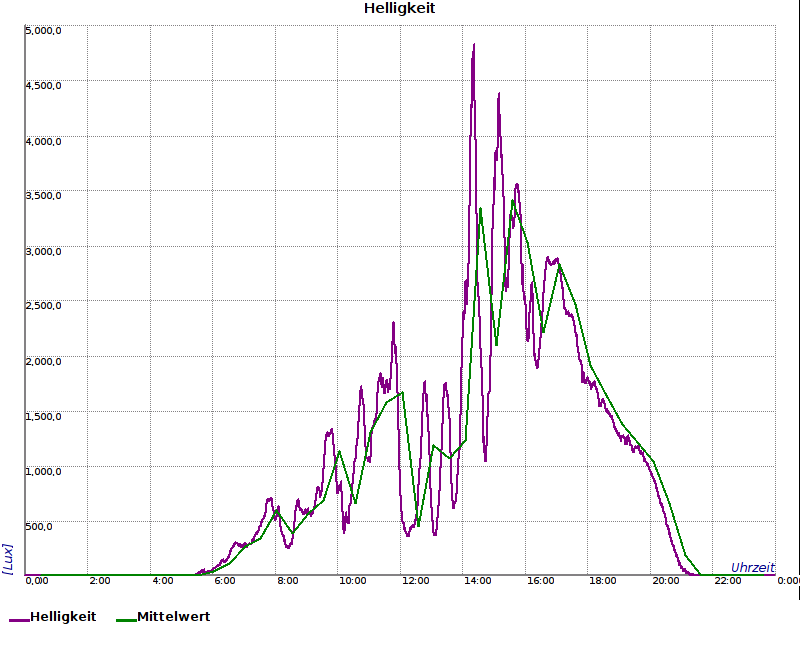
Task: Click the 2,000,0 y-axis value
Action: [43, 362]
